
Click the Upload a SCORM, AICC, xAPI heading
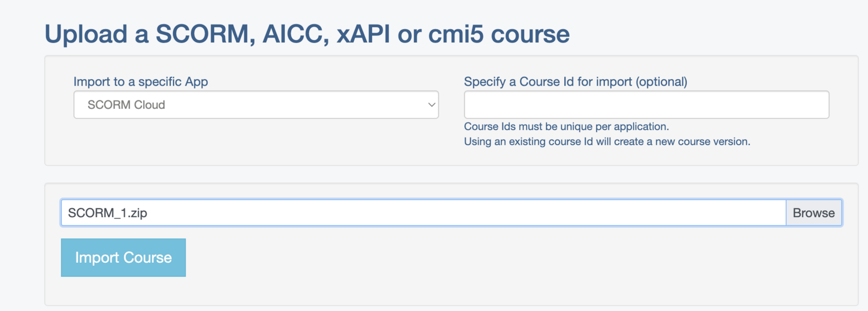(x=307, y=34)
